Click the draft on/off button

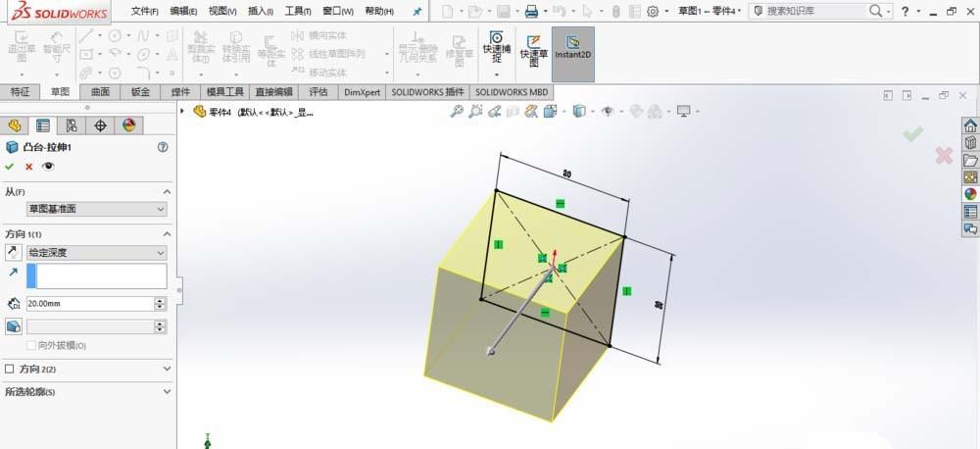pos(14,326)
